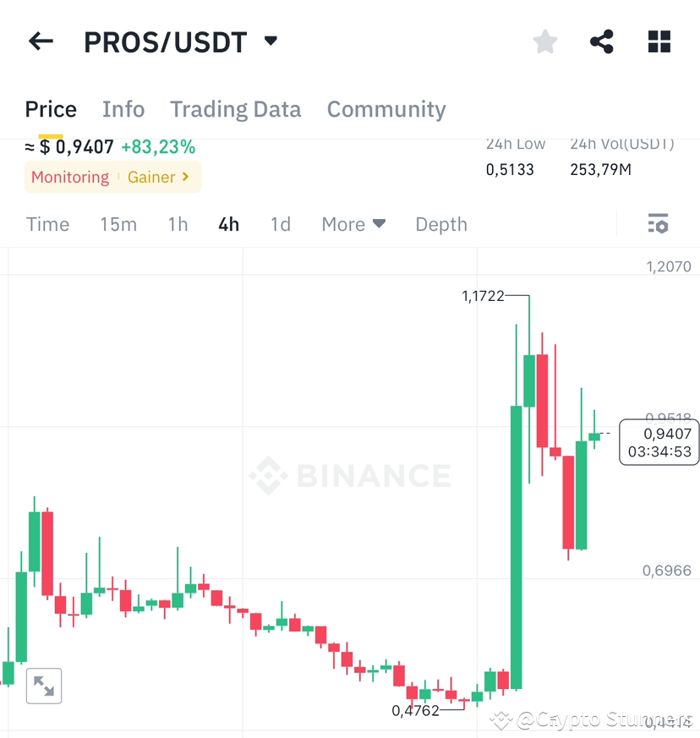Tap the Monitoring label

pyautogui.click(x=70, y=178)
